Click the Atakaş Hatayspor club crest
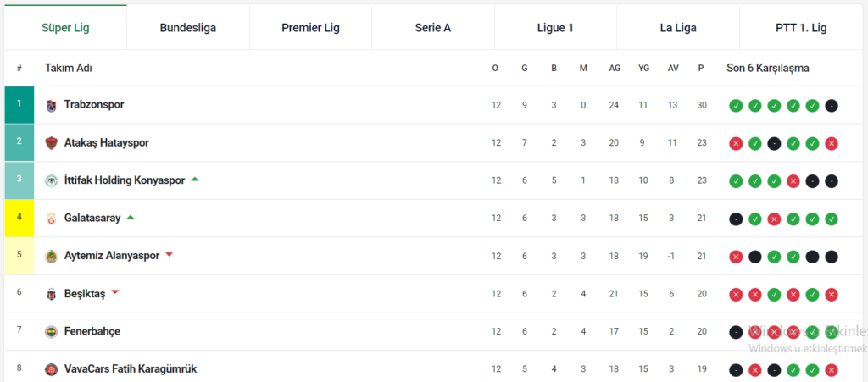This screenshot has width=868, height=382. [x=52, y=143]
